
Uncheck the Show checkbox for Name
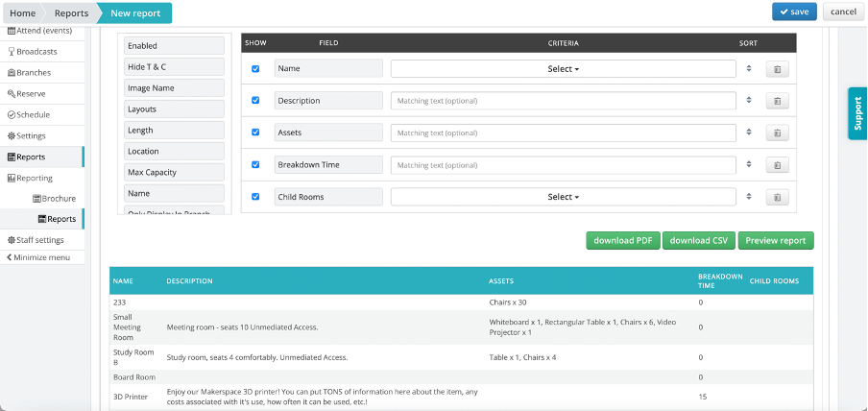[x=255, y=69]
